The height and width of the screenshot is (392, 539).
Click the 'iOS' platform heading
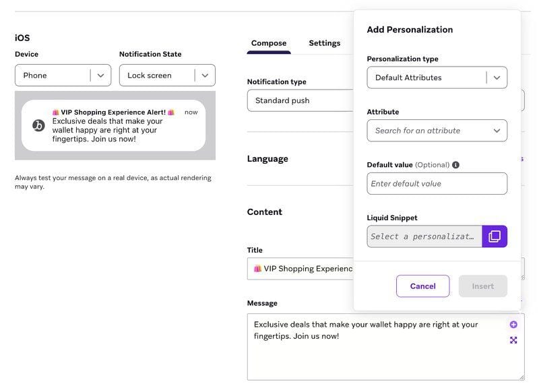(22, 38)
